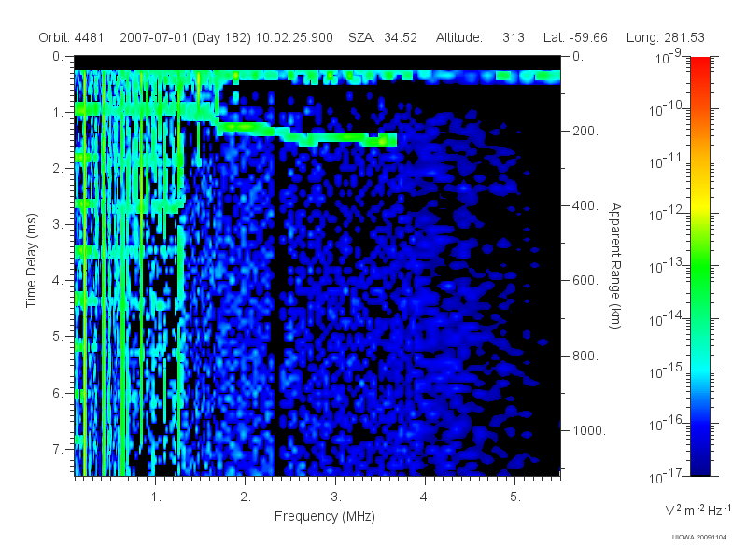Click the 10^-9 color scale label

click(669, 58)
